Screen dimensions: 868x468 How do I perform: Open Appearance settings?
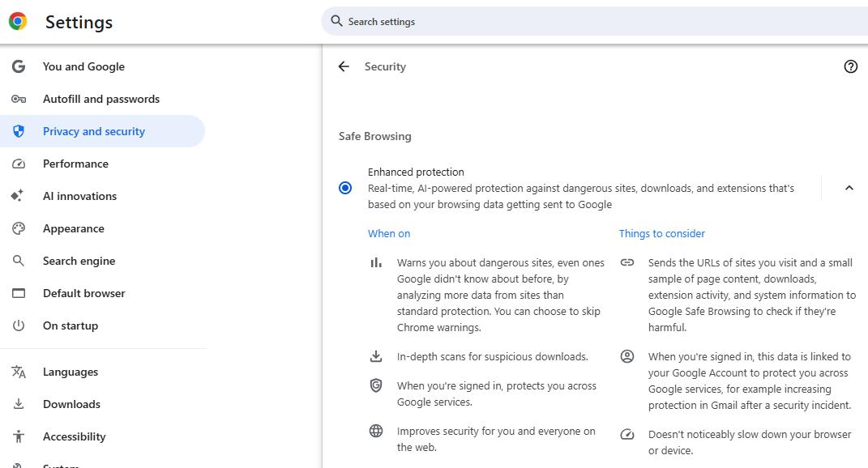(x=102, y=228)
